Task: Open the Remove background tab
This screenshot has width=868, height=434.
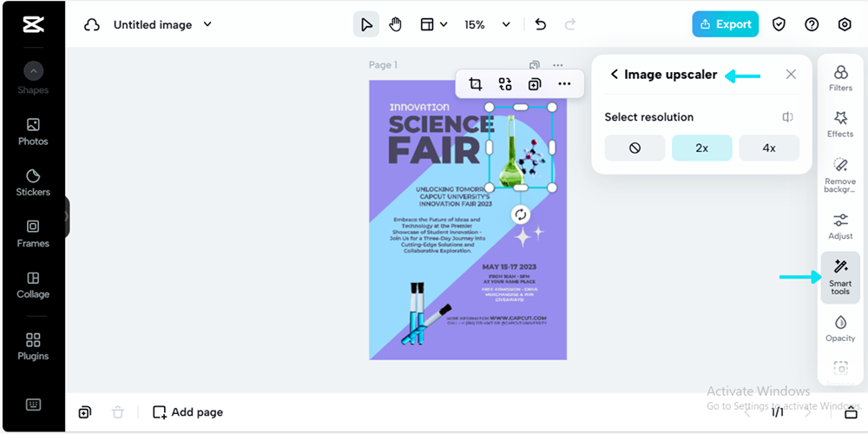Action: [840, 175]
